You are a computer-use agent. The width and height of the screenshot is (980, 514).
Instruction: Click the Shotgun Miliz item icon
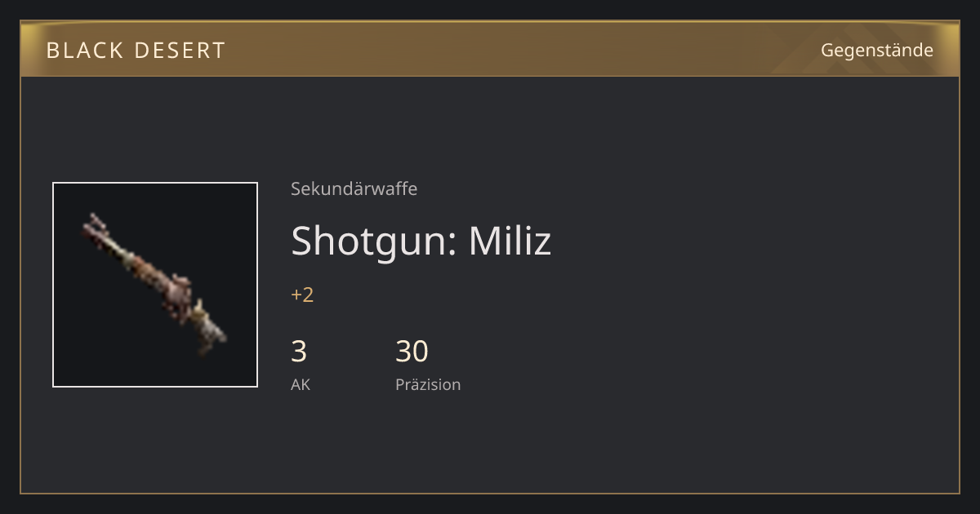click(x=155, y=285)
